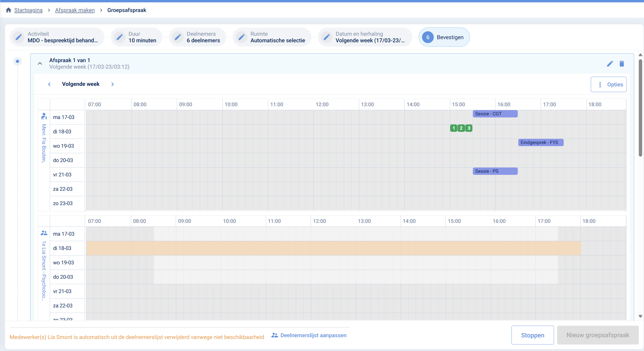
Task: Delete Afspraak 1 with trash icon
Action: click(622, 64)
